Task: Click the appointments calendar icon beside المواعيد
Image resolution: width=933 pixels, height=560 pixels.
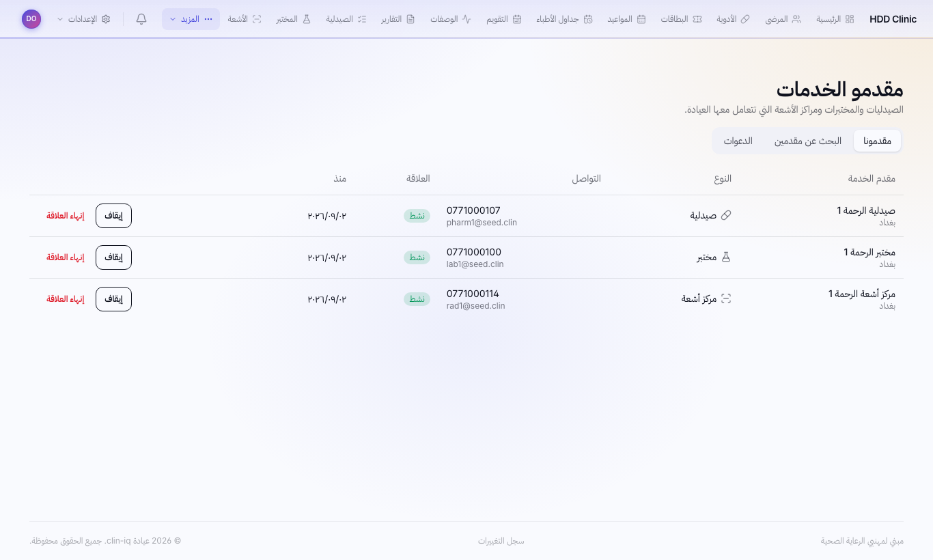Action: (641, 19)
